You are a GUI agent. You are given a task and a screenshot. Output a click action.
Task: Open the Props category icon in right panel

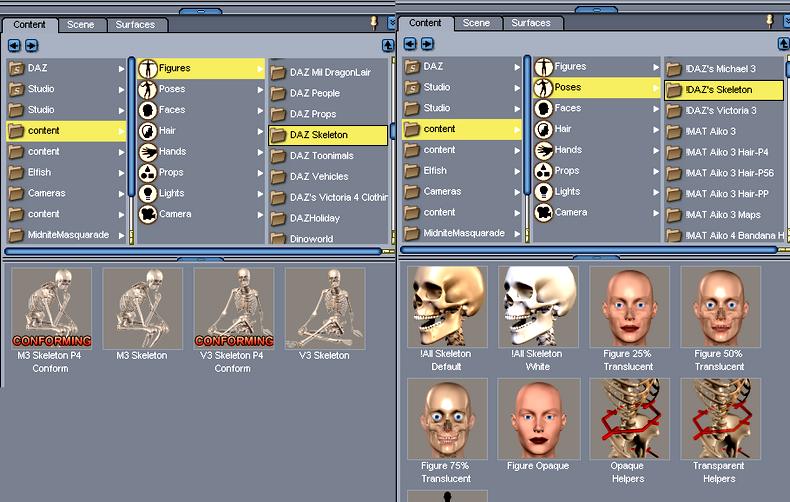(x=544, y=171)
